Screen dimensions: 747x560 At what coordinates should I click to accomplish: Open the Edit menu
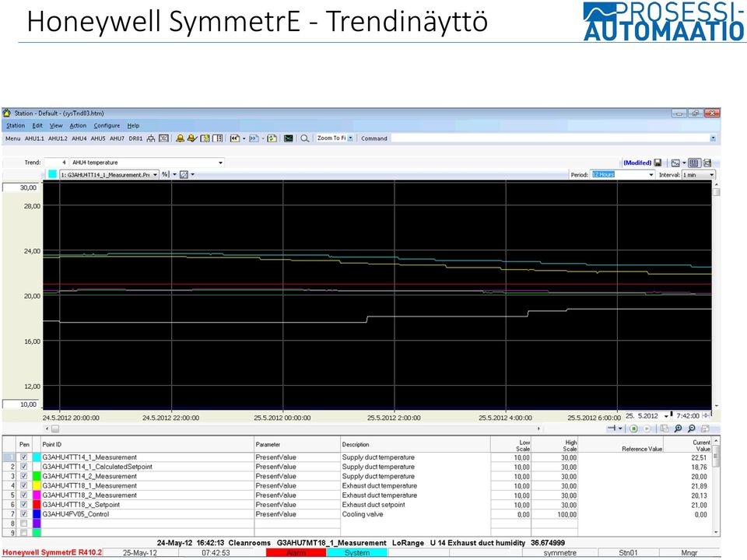coord(37,126)
